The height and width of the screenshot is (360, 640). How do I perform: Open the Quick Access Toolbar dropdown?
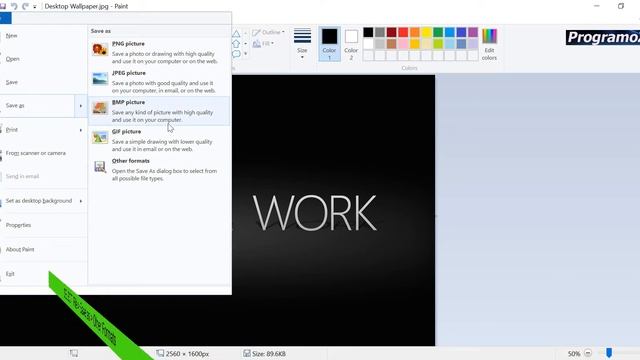35,7
